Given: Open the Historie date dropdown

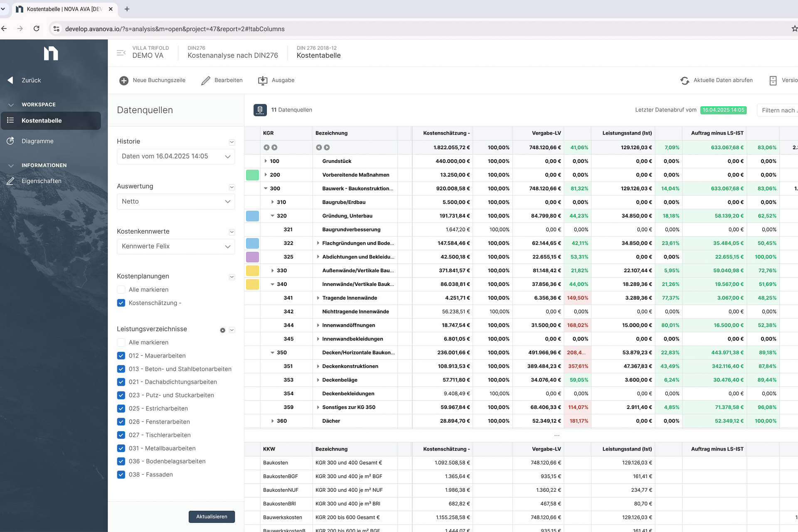Looking at the screenshot, I should [x=175, y=157].
